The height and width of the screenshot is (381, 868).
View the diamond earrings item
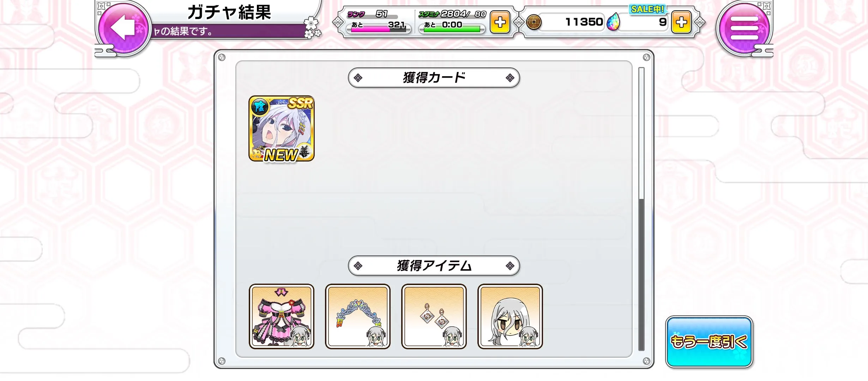434,316
